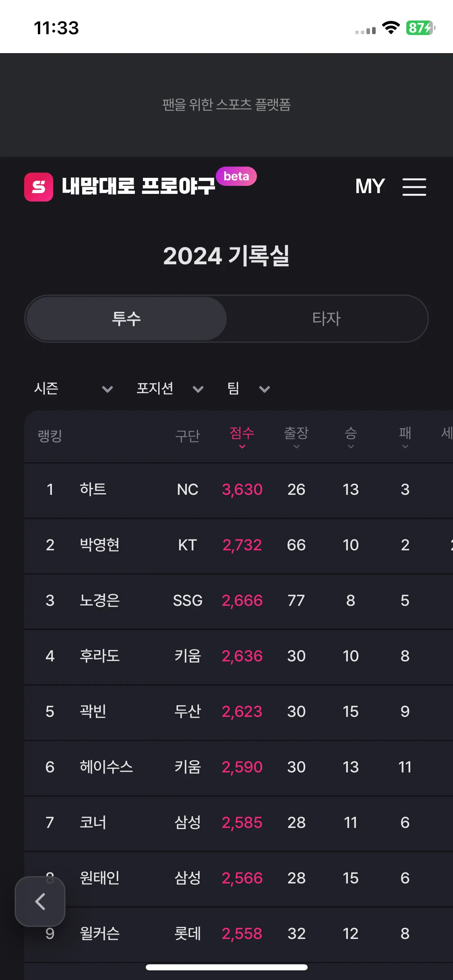Open player 하트's record row
Screen dimensions: 453x980
[238, 490]
